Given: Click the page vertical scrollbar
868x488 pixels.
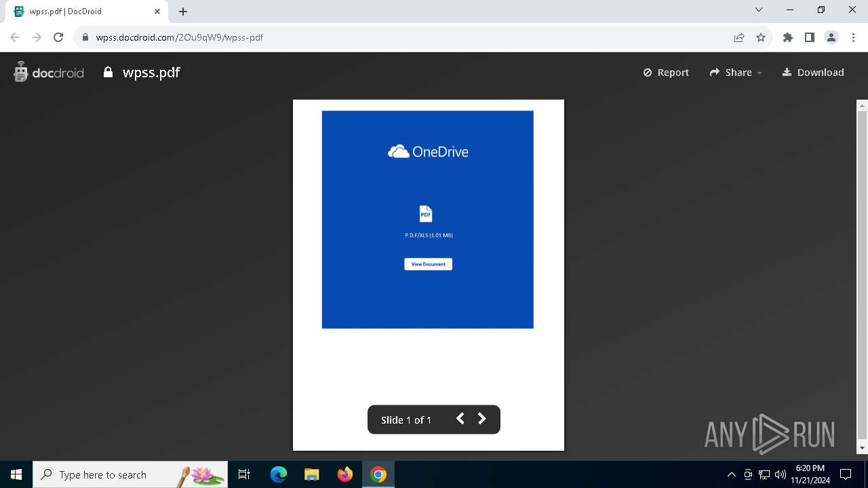Looking at the screenshot, I should [862, 274].
